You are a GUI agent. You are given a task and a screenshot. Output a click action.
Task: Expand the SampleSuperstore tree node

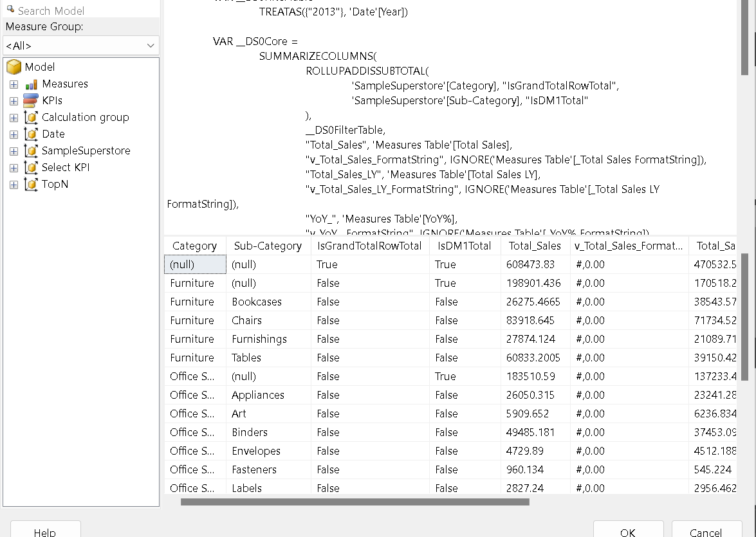(x=14, y=151)
